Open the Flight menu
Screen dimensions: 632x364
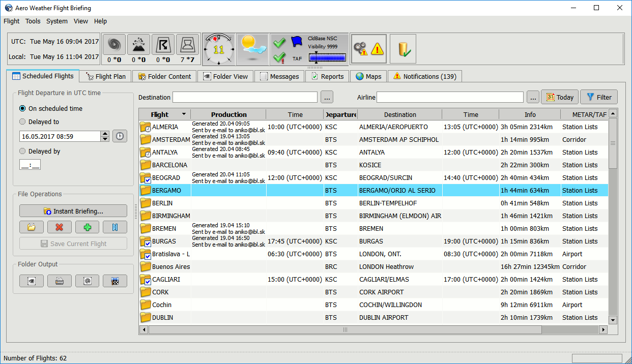pos(11,21)
